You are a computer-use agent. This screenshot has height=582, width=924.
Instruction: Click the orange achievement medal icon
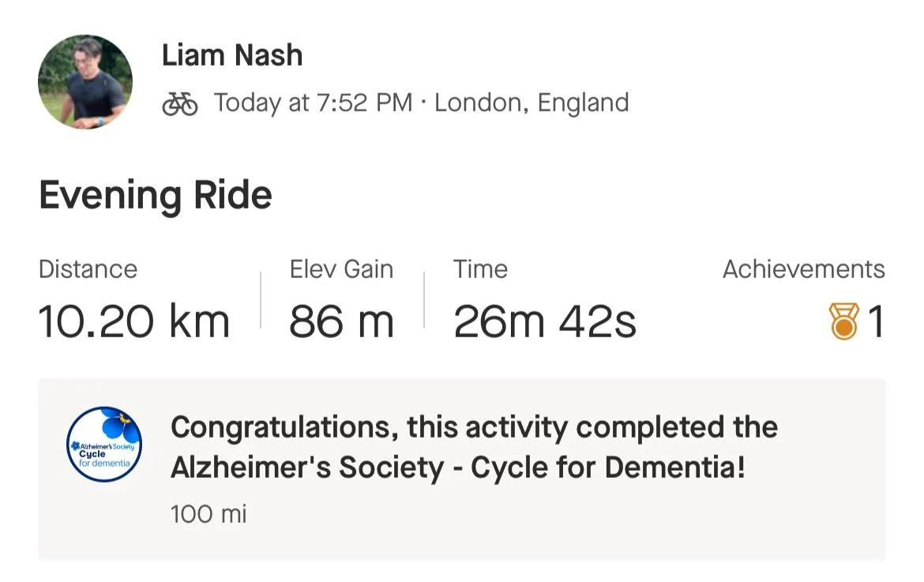843,322
